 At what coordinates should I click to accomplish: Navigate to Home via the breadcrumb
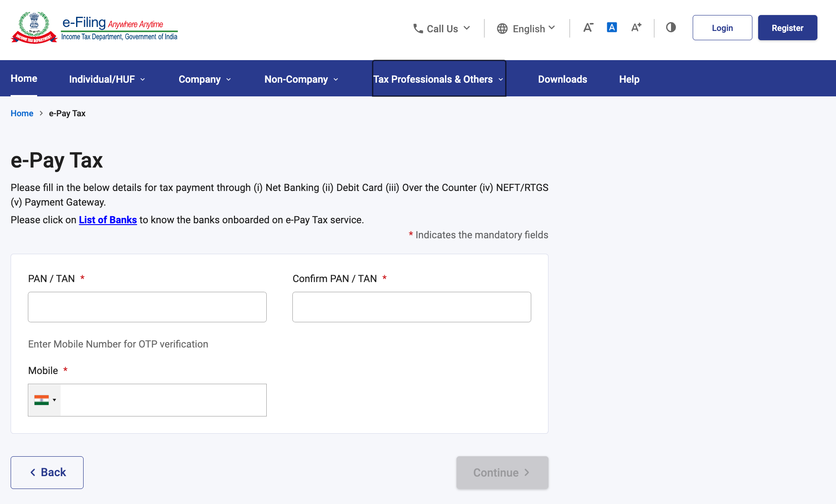point(22,113)
